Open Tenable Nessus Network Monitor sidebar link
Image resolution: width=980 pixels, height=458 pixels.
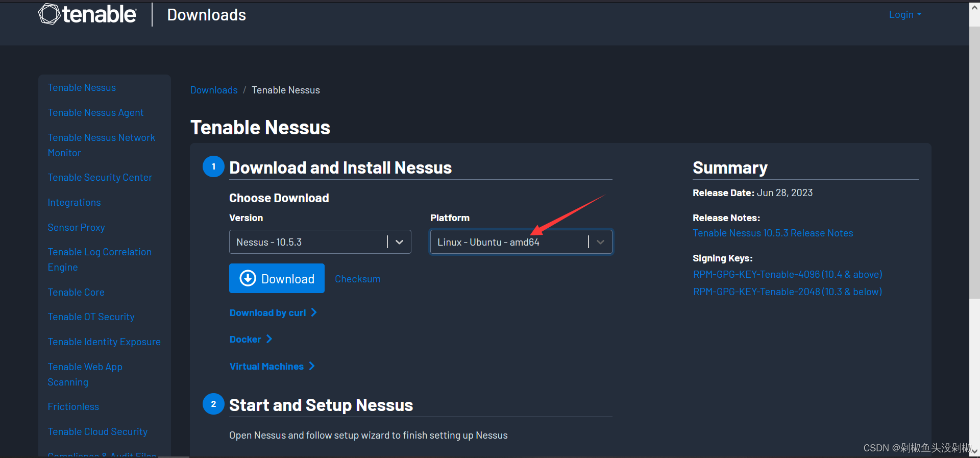102,145
